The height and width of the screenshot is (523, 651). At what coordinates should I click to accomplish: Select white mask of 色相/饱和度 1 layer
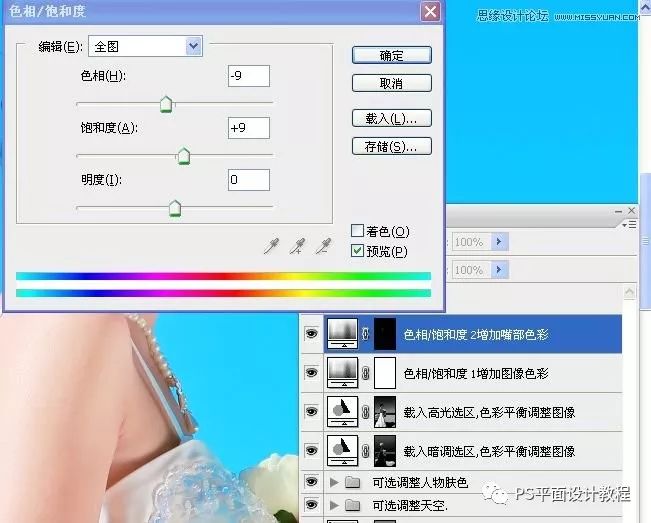click(x=385, y=373)
